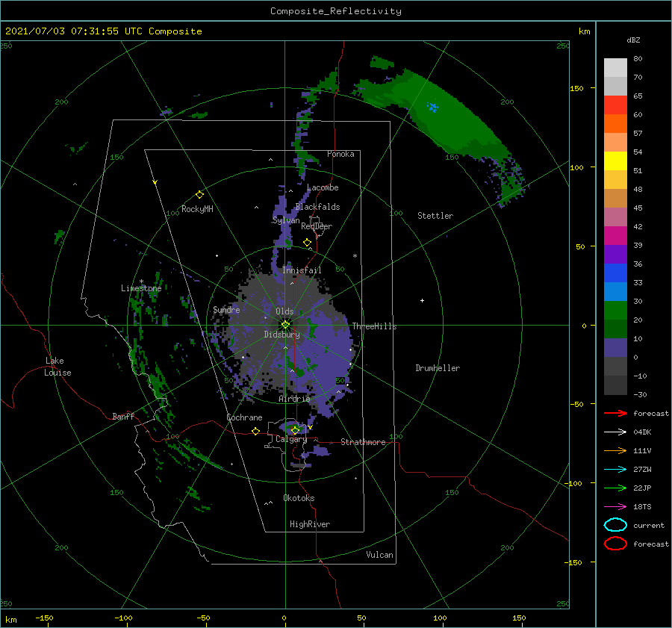The height and width of the screenshot is (628, 672).
Task: Select the magenta 42-39 dBZ color swatch
Action: (615, 236)
